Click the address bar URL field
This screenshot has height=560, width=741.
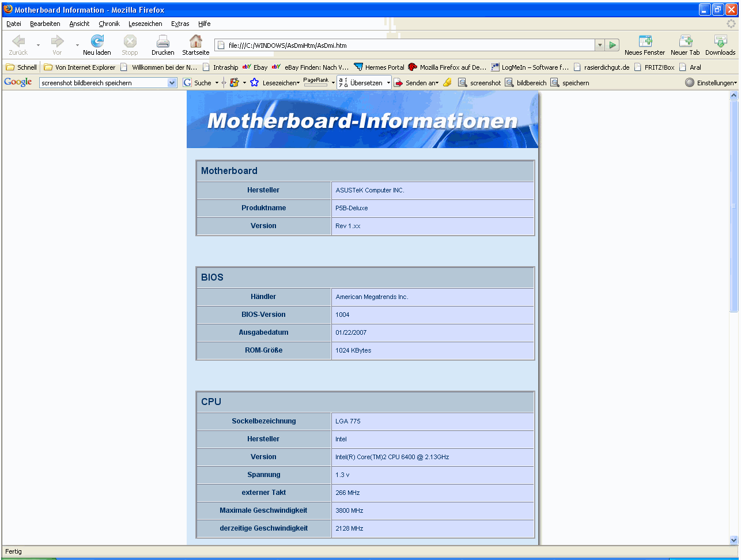point(405,45)
